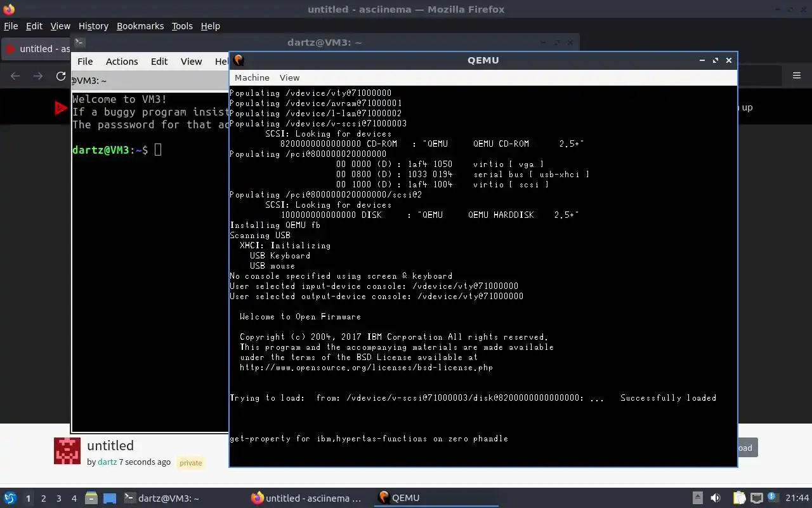The height and width of the screenshot is (508, 812).
Task: Click 'Welcome to VM3!' line in terminal
Action: [120, 99]
